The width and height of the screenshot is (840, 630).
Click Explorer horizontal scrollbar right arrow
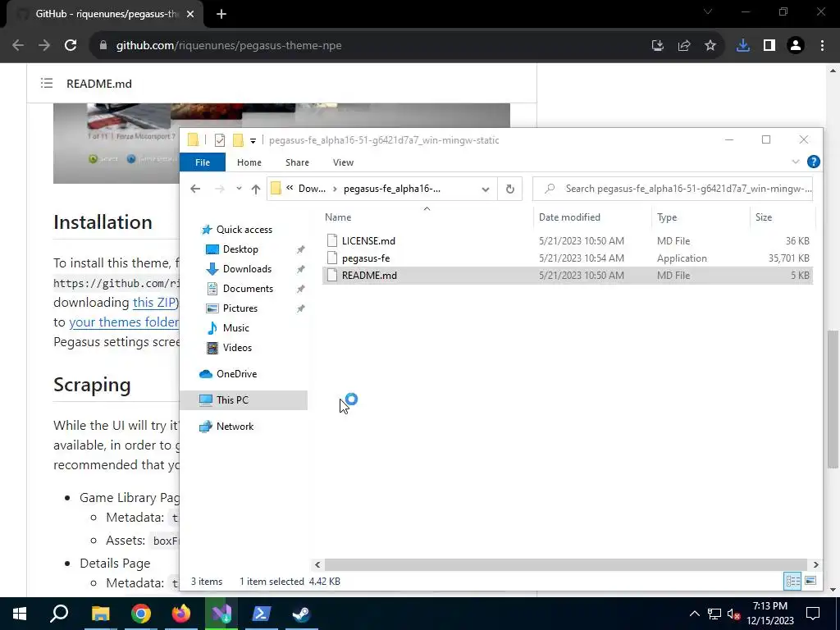[x=815, y=564]
